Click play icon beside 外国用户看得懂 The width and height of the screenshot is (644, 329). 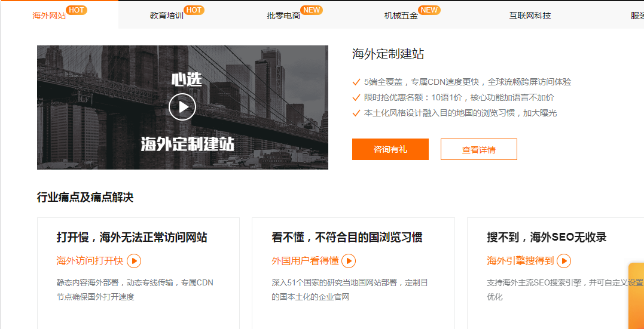click(349, 261)
